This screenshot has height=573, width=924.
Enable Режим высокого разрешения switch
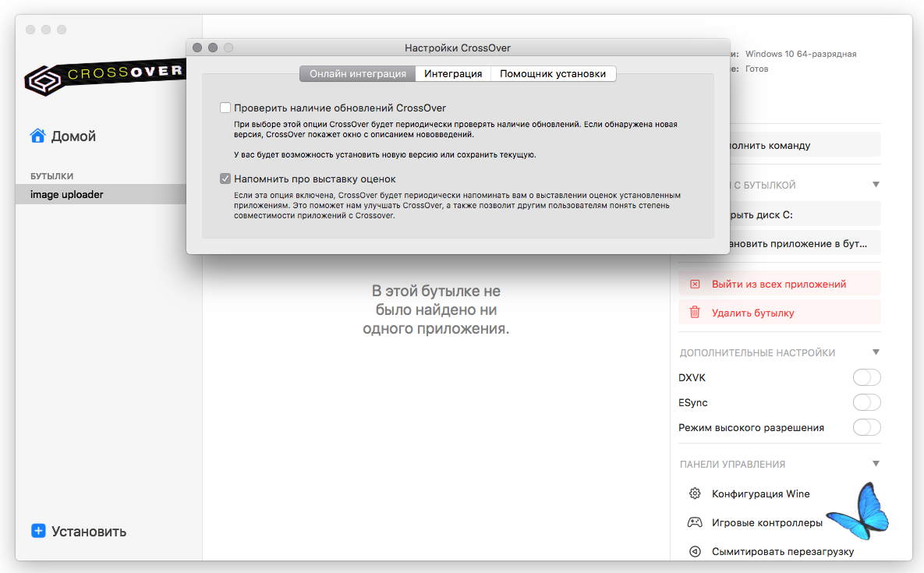click(x=866, y=427)
